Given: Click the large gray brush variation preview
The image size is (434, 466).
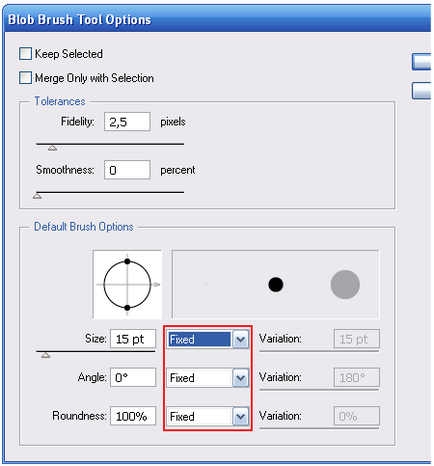Looking at the screenshot, I should pos(345,284).
